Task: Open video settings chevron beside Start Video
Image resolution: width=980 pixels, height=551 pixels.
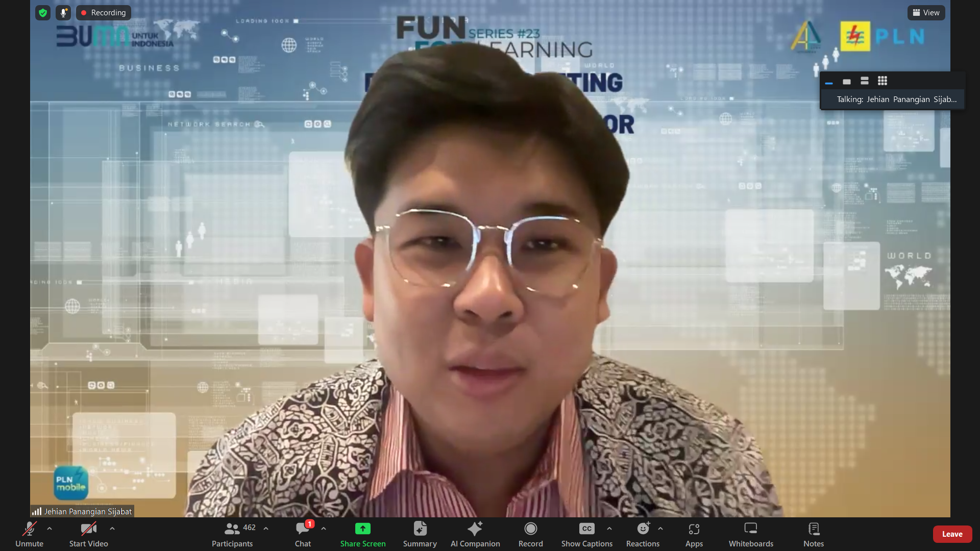Action: (112, 528)
